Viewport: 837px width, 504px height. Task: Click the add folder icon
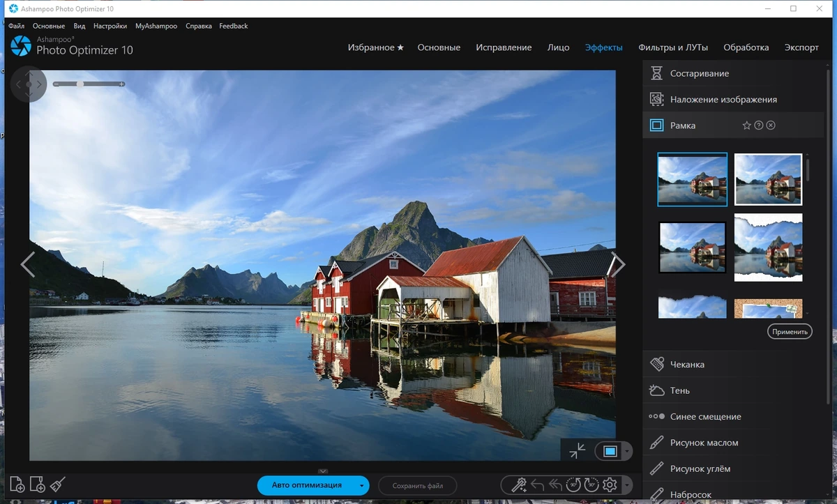click(x=38, y=484)
